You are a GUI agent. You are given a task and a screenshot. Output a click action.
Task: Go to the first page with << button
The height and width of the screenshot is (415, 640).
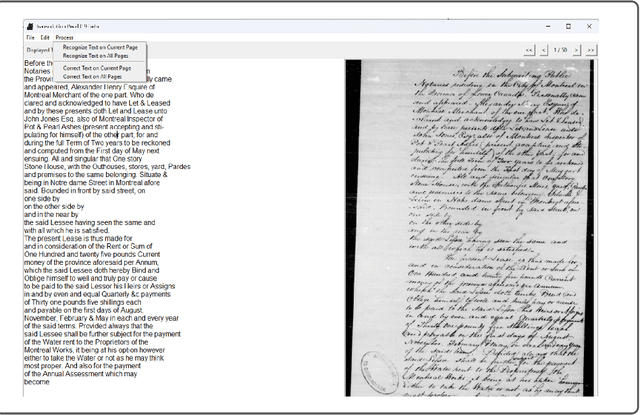coord(530,49)
